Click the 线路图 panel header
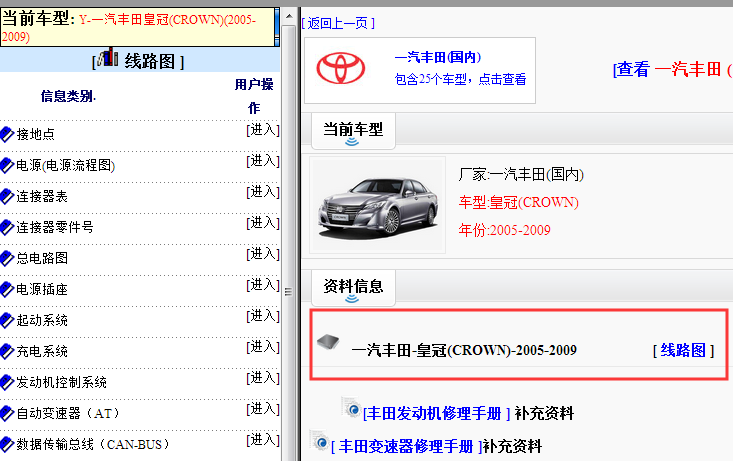 (140, 60)
